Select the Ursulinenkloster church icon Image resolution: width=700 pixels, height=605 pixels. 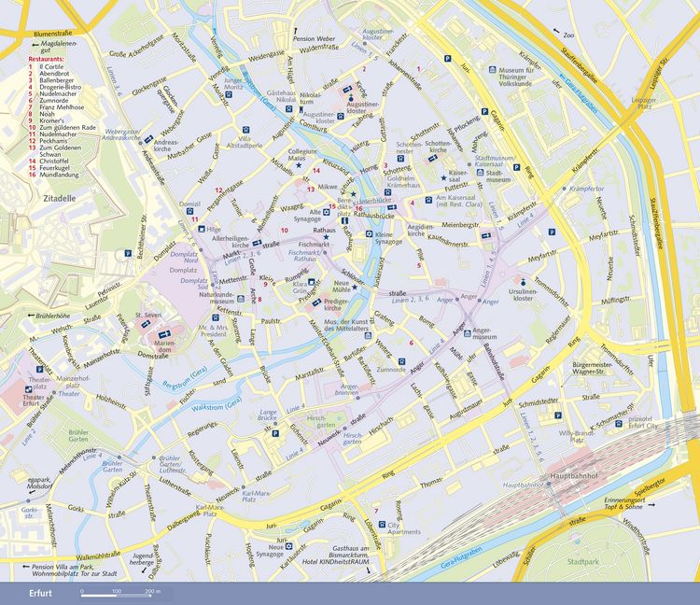pyautogui.click(x=524, y=282)
